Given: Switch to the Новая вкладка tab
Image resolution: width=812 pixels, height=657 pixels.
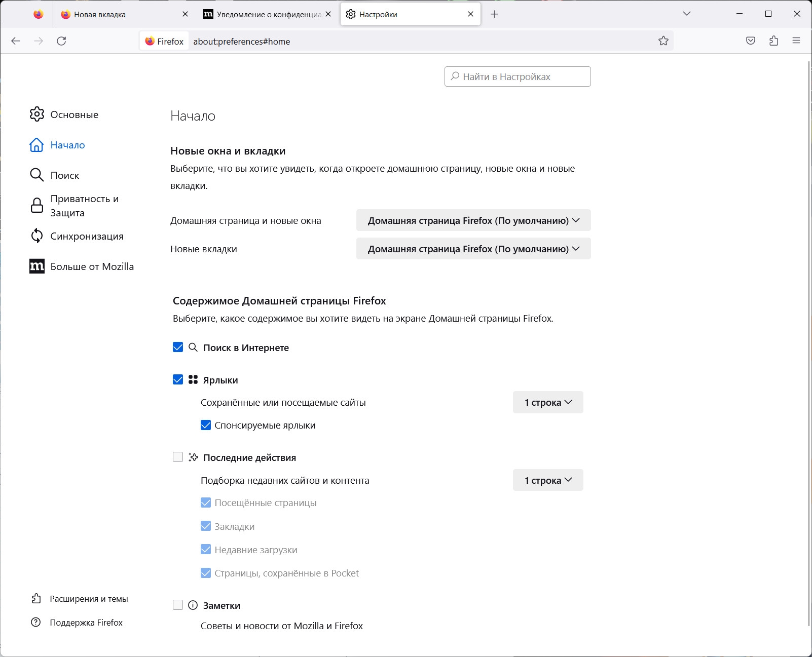Looking at the screenshot, I should (x=124, y=14).
